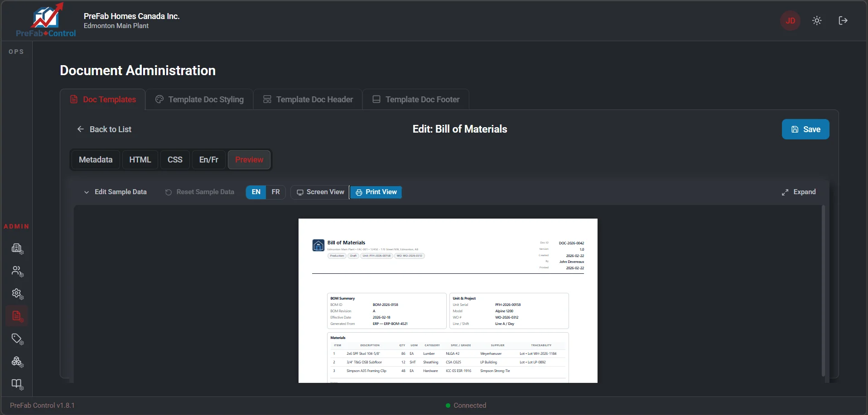Click the BOM Summary card heading
The height and width of the screenshot is (415, 868).
[x=342, y=298]
